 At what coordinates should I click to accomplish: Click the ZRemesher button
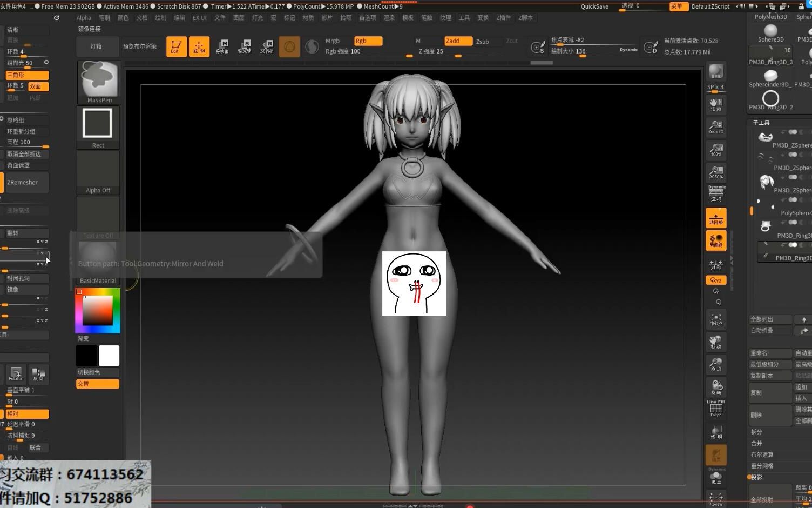(27, 183)
